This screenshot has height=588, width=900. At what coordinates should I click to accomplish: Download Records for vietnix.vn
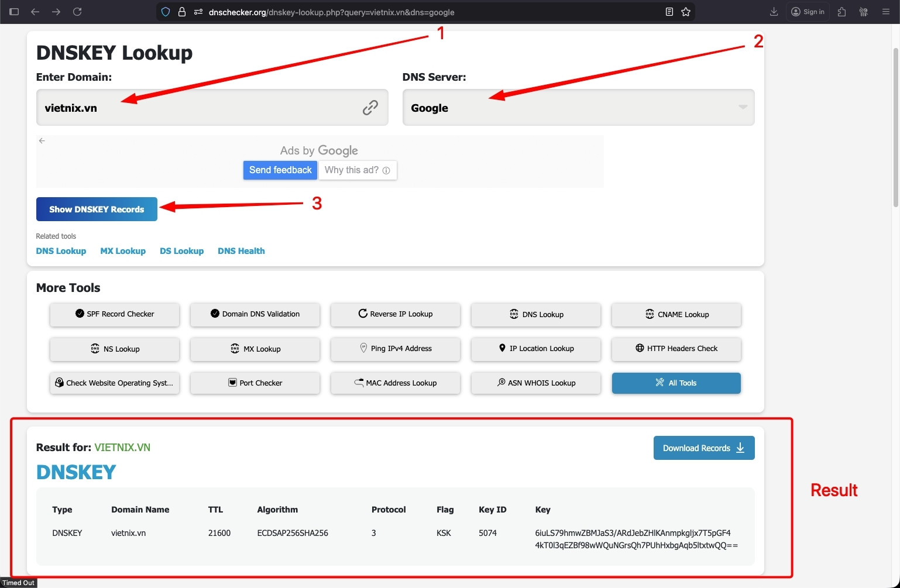703,448
